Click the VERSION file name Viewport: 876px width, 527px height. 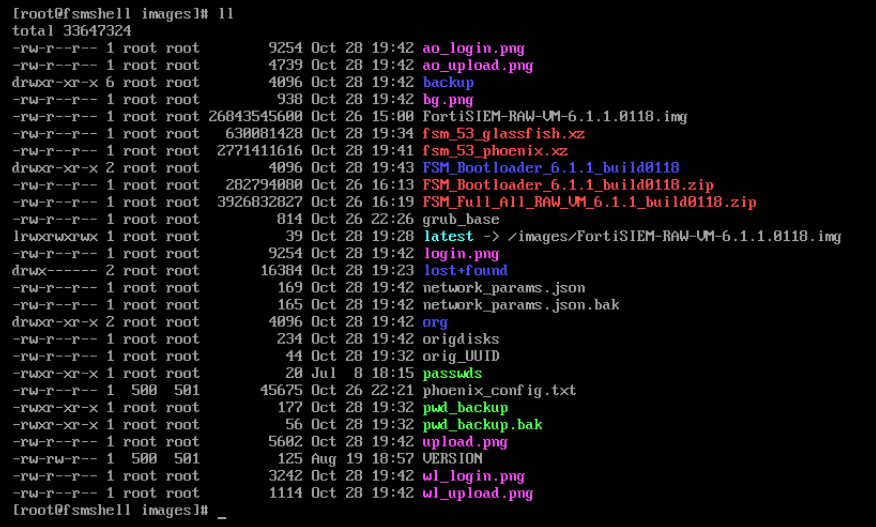452,459
